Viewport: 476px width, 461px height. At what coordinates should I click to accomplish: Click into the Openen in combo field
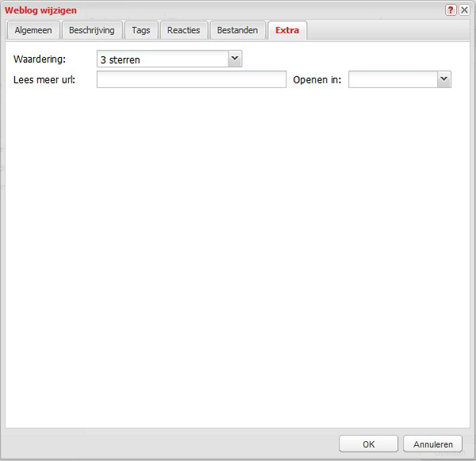click(x=393, y=79)
